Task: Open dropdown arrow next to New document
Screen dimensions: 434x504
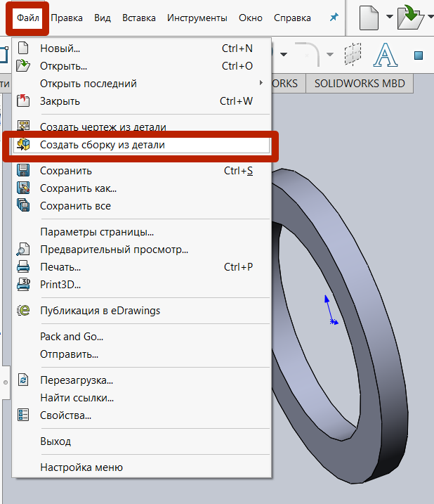Action: pyautogui.click(x=390, y=18)
